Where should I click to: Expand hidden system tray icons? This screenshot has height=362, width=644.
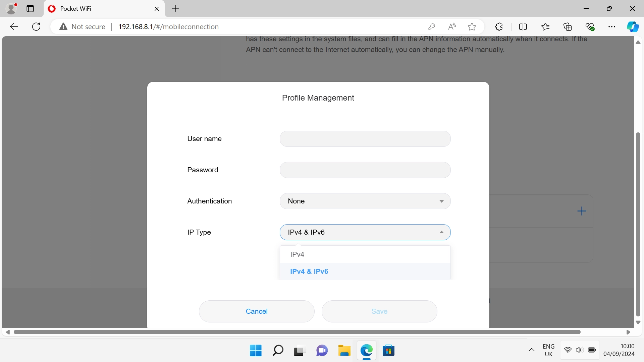(531, 350)
